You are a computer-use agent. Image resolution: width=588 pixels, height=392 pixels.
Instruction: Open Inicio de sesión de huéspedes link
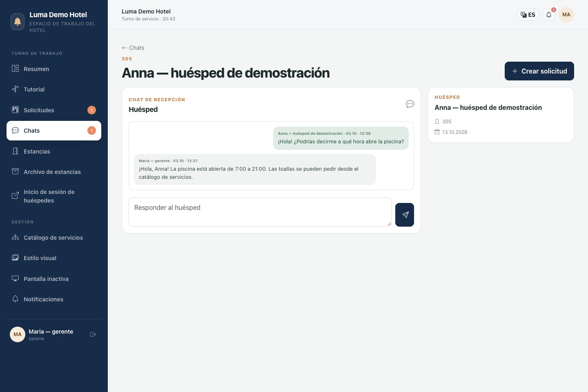tap(54, 196)
